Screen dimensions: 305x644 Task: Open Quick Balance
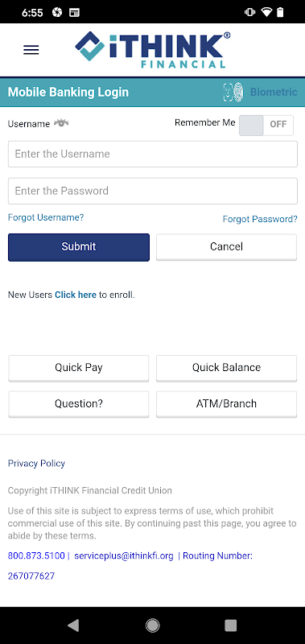click(227, 368)
